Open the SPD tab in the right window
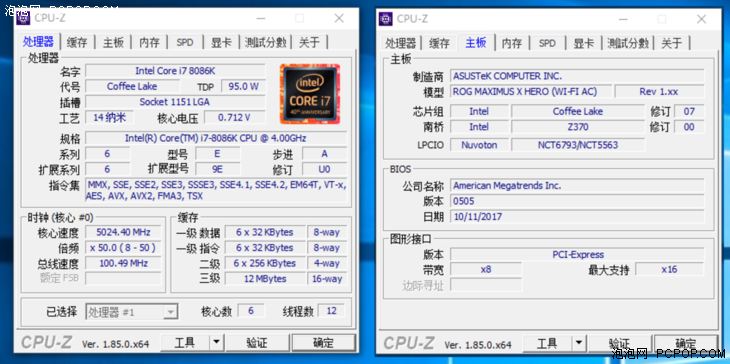 [547, 43]
